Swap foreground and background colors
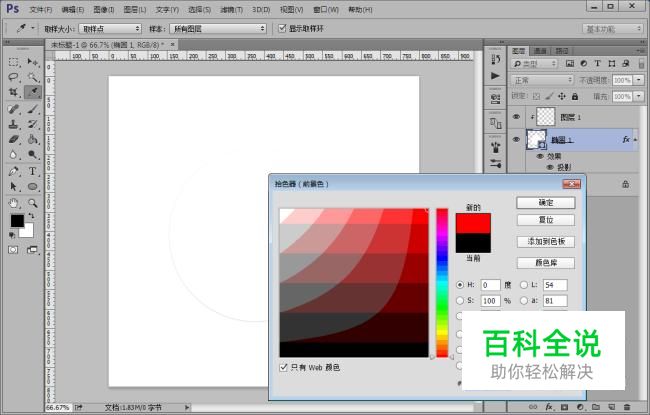The image size is (650, 415). tap(32, 216)
